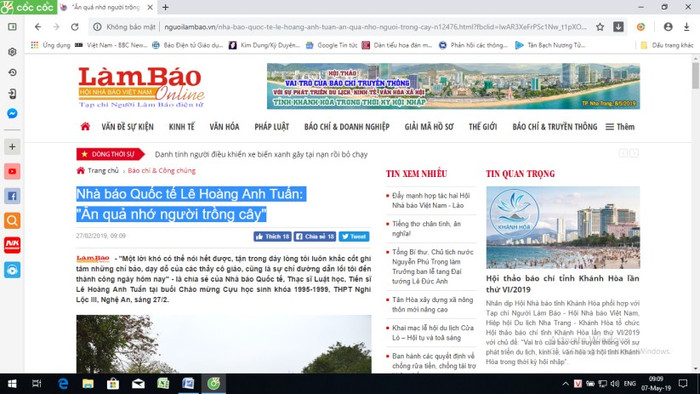Show previous ticker headline arrow
This screenshot has width=700, height=394.
(623, 153)
